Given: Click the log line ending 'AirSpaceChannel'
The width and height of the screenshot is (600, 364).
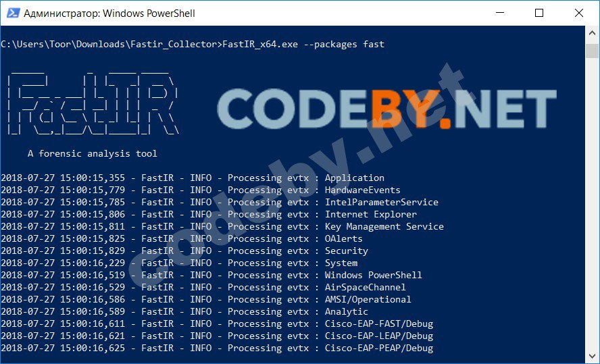Looking at the screenshot, I should pyautogui.click(x=203, y=288).
